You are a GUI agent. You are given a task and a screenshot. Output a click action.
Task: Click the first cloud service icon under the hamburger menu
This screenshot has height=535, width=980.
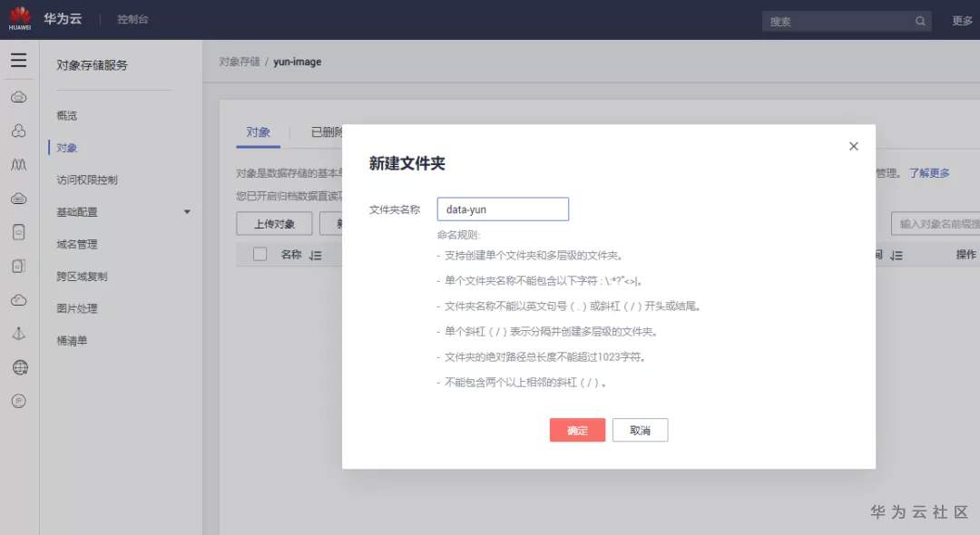[x=19, y=97]
